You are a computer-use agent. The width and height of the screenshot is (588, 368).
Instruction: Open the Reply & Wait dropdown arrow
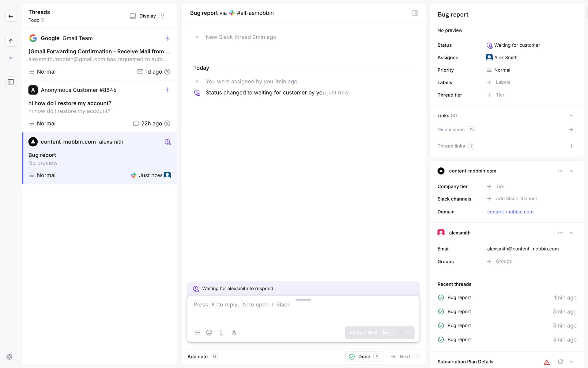(x=408, y=332)
